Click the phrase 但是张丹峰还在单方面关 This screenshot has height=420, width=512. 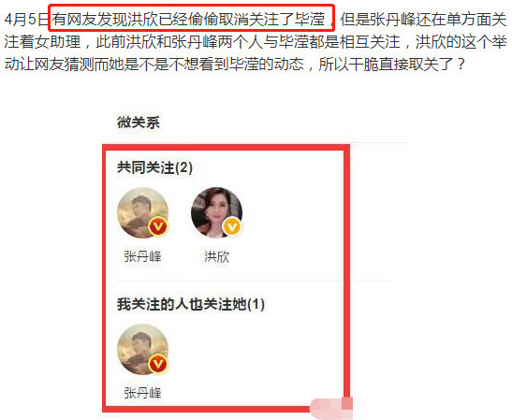click(x=423, y=20)
